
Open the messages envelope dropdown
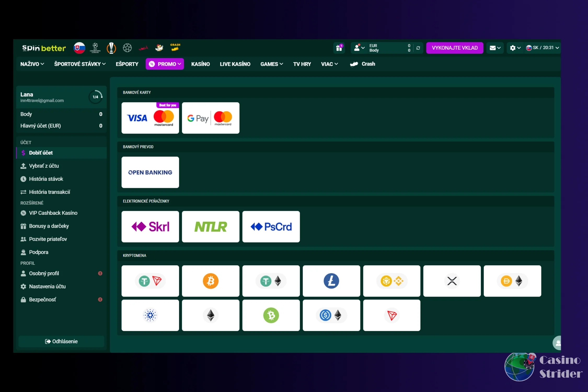click(495, 48)
